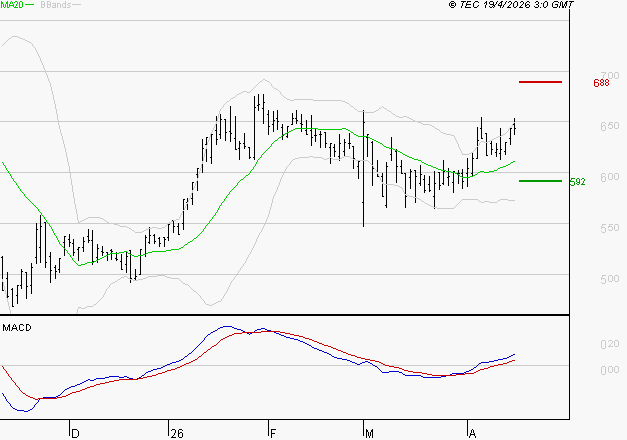Screen dimensions: 627x440
Task: Click the 600 price axis label
Action: [610, 177]
